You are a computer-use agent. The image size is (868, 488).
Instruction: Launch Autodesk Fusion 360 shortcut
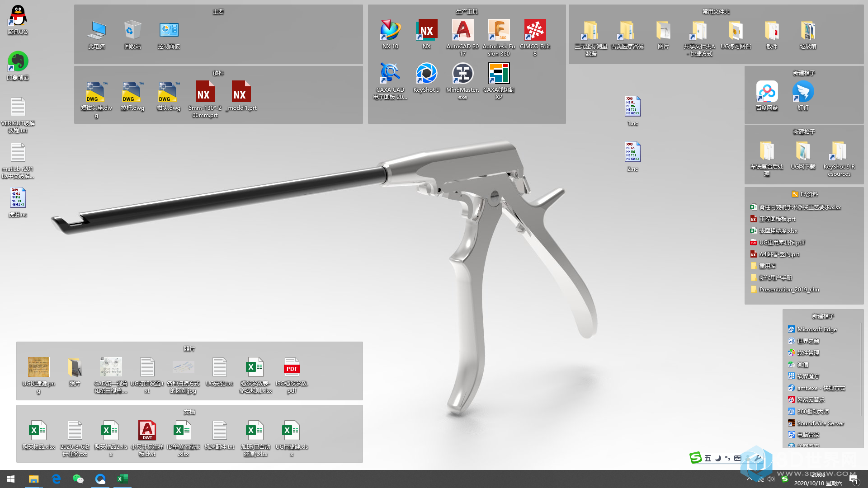(499, 38)
